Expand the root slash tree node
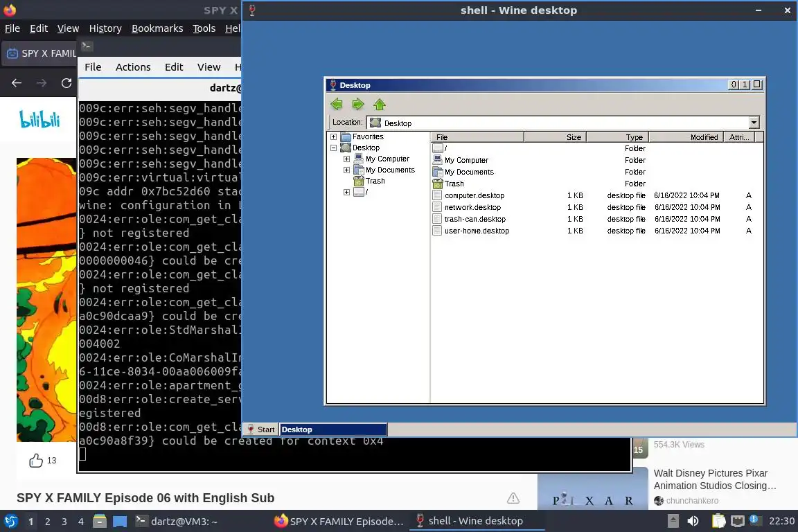This screenshot has width=798, height=532. [x=346, y=192]
